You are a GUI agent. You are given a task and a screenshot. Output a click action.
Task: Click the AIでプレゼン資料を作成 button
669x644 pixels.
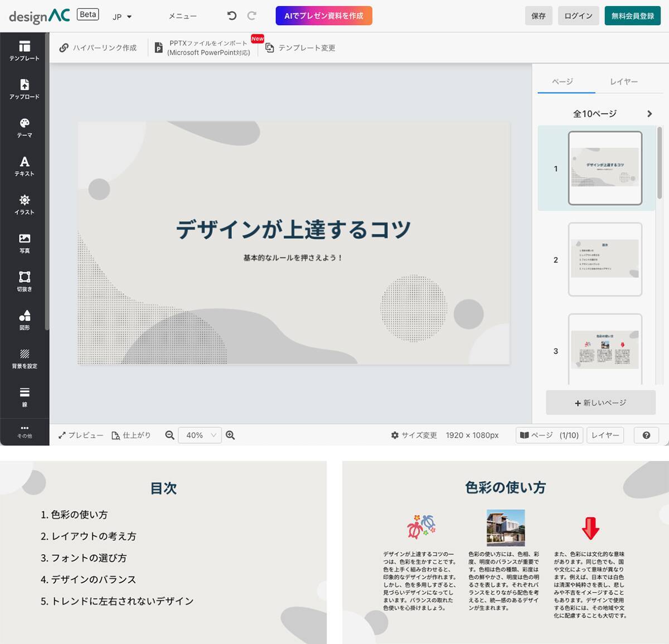pos(323,16)
